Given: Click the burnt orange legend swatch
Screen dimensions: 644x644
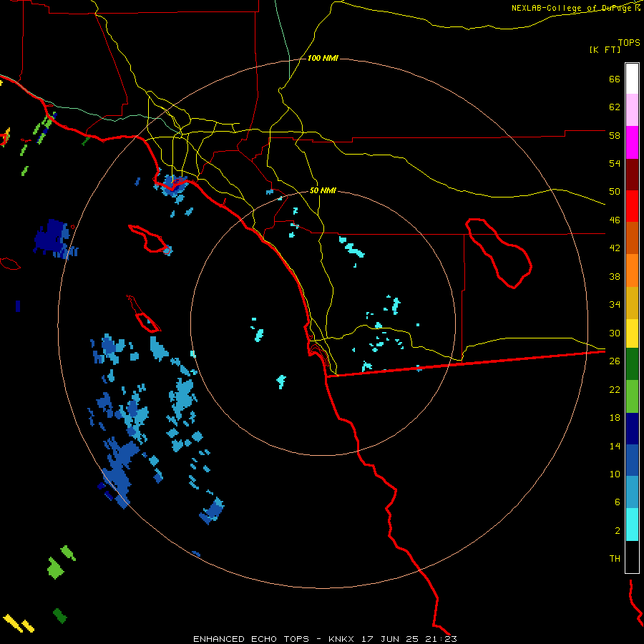Looking at the screenshot, I should pos(632,238).
